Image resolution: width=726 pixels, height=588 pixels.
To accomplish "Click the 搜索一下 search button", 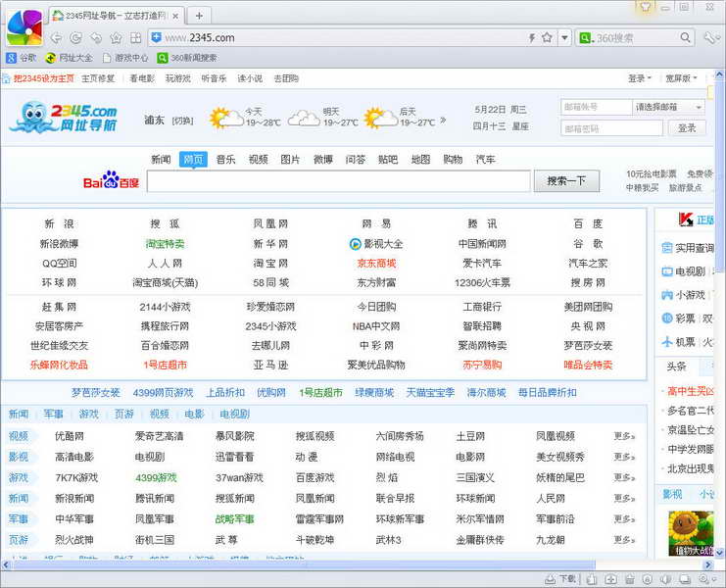I will [566, 180].
